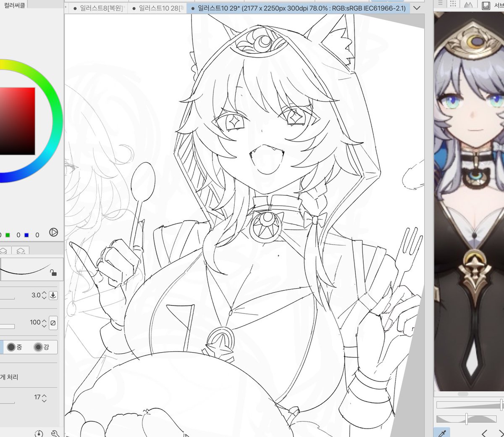Toggle the sub view eyedropper tool

(442, 433)
